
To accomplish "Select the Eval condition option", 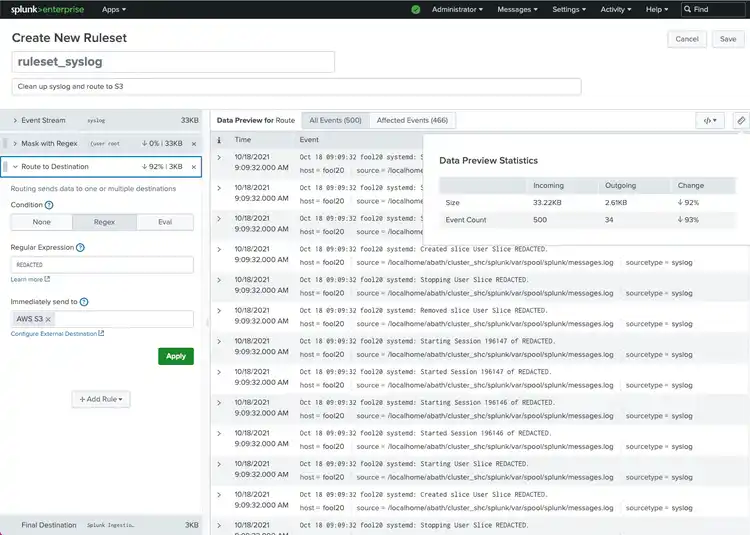I will click(x=165, y=222).
